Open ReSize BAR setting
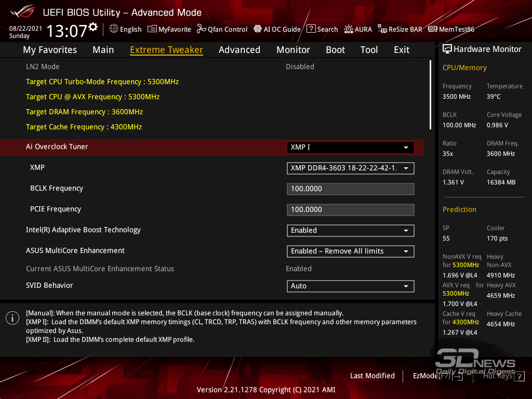The height and width of the screenshot is (399, 532). pos(400,29)
